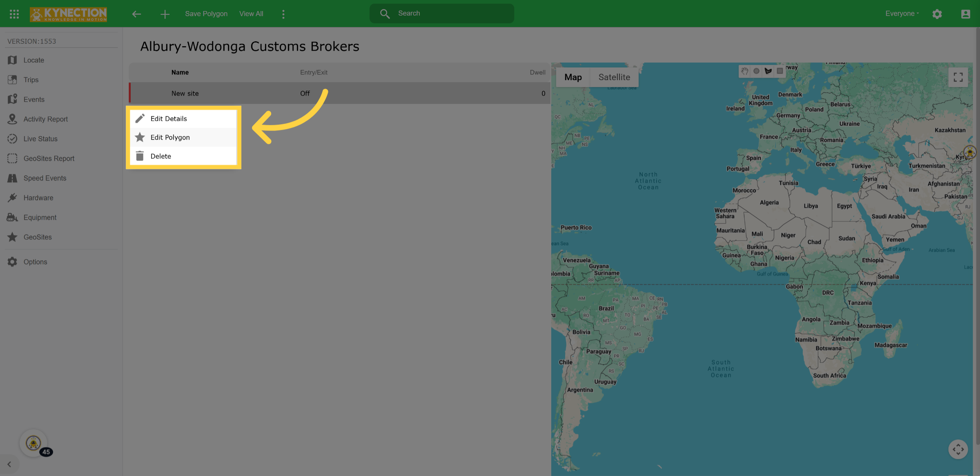Open the user account icon
Screen dimensions: 980x476
(x=965, y=14)
